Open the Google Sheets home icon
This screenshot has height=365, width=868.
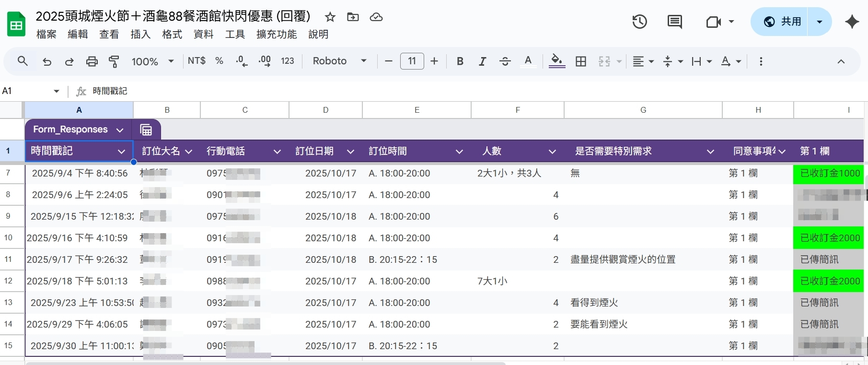pos(16,24)
